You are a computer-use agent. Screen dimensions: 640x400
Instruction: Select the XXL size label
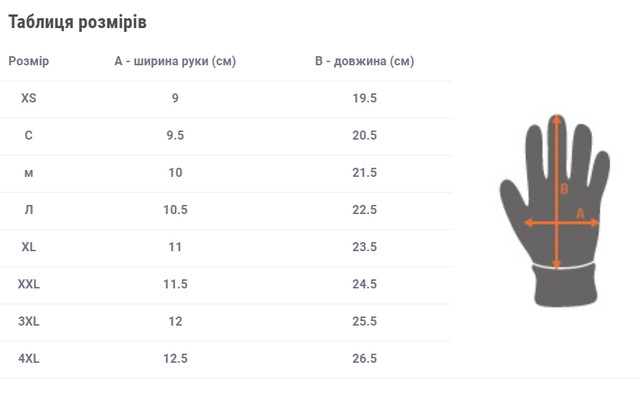29,284
